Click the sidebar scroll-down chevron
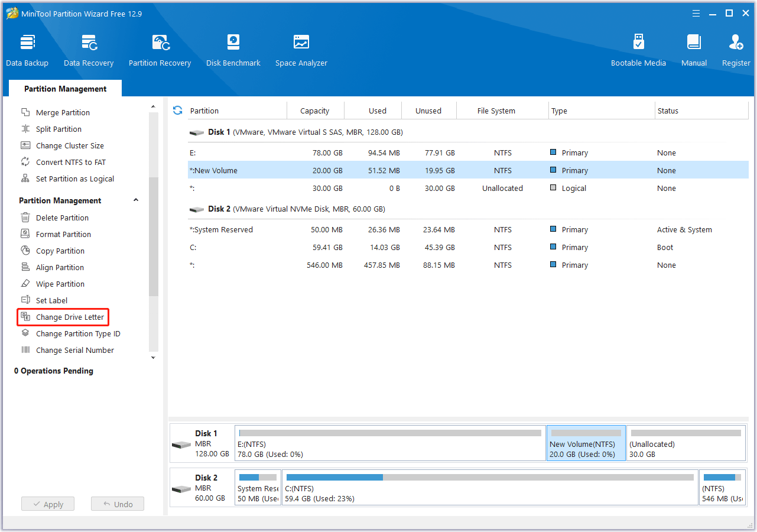757x532 pixels. pos(153,357)
